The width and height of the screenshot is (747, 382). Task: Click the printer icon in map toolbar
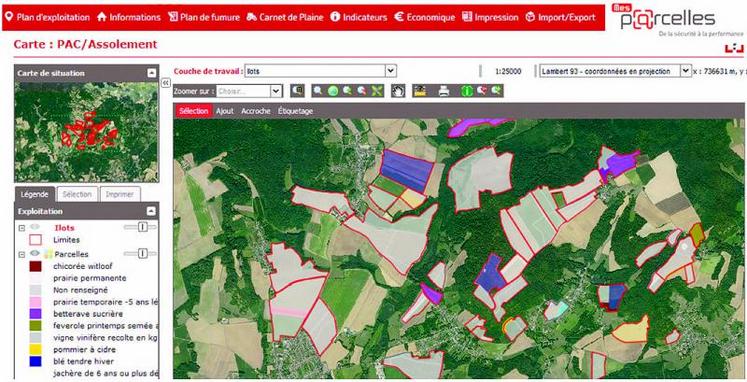[x=444, y=90]
